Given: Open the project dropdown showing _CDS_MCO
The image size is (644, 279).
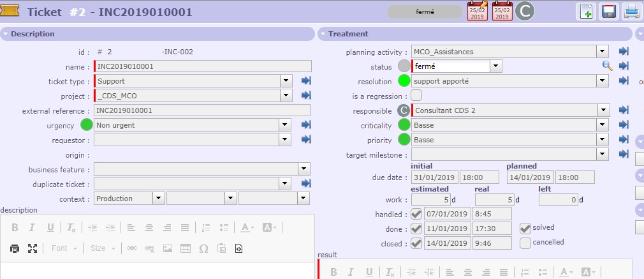Looking at the screenshot, I should pos(286,96).
